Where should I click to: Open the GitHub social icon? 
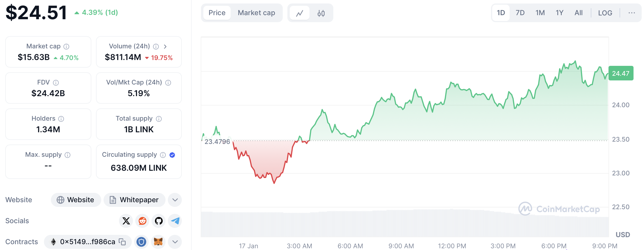point(159,221)
